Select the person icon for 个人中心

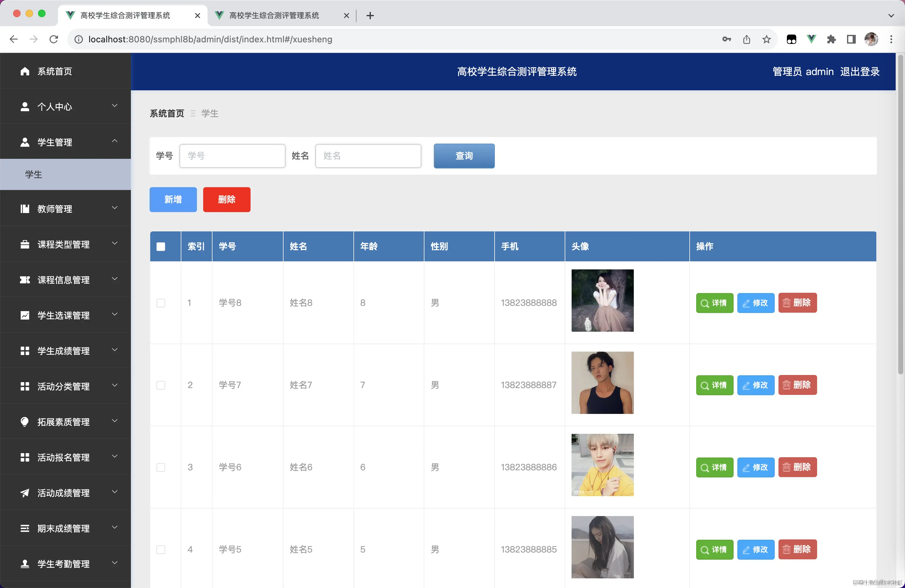tap(25, 107)
